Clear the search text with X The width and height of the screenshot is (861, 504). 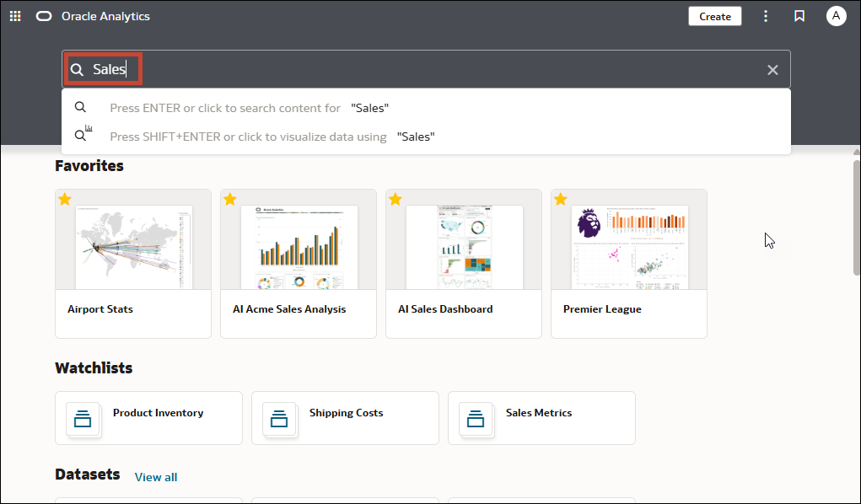tap(772, 70)
